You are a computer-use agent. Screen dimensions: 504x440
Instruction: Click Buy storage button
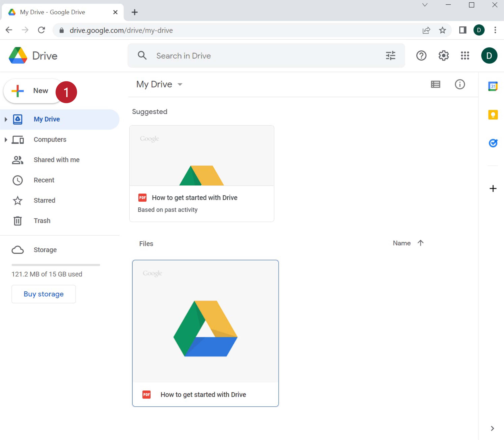click(44, 294)
